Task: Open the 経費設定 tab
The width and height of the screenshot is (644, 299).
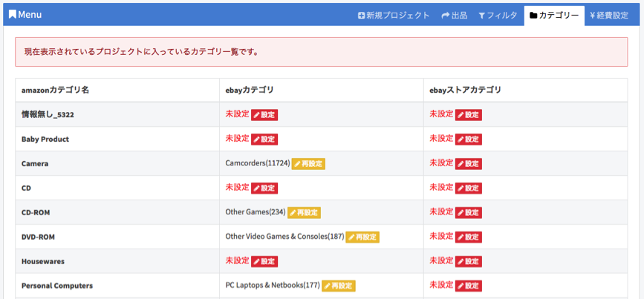Action: click(608, 15)
